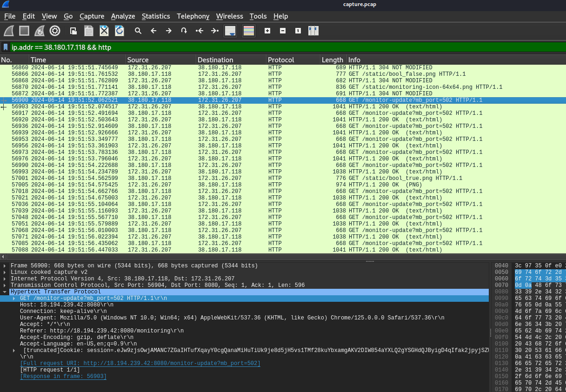Close the current capture file with the X icon

(104, 31)
